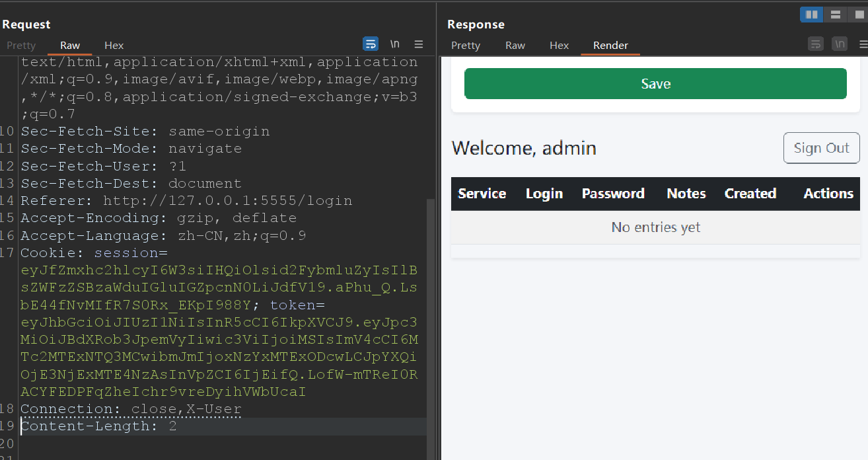Switch to top-bottom stacked layout view
This screenshot has width=868, height=460.
click(835, 15)
